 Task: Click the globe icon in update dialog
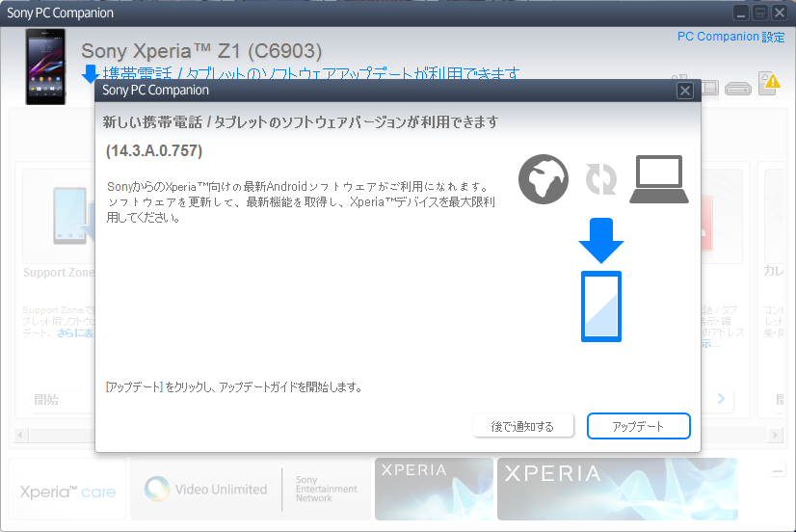[x=544, y=179]
